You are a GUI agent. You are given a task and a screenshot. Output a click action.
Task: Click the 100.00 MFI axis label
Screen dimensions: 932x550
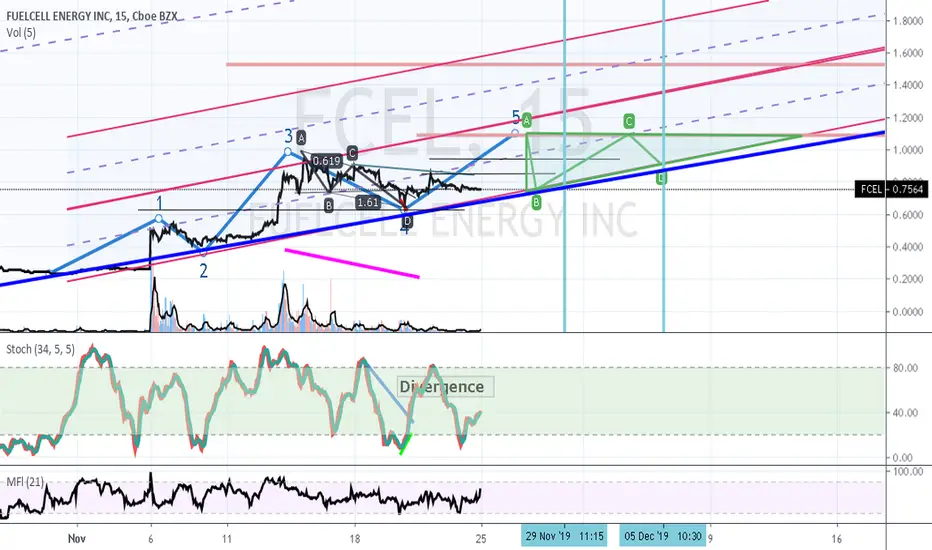click(x=906, y=472)
